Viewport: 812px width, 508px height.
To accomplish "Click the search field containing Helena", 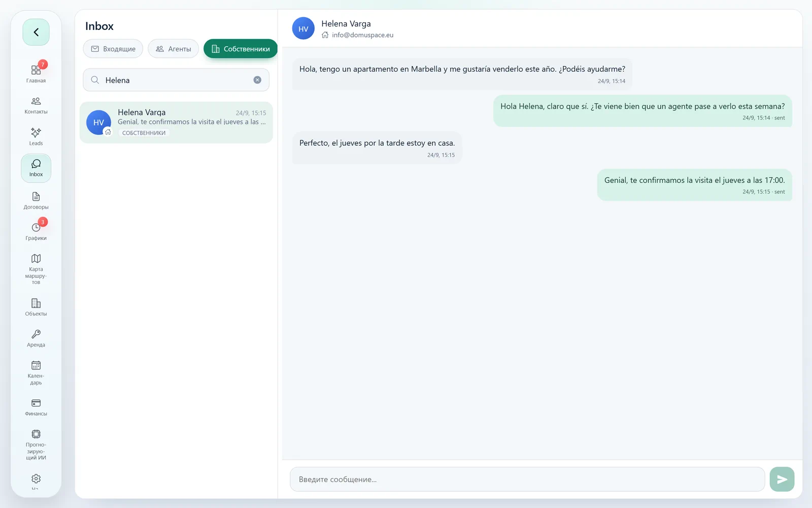I will click(176, 80).
